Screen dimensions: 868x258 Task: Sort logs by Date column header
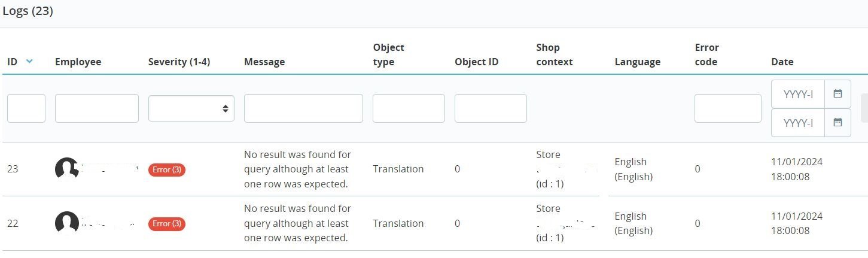(x=782, y=62)
